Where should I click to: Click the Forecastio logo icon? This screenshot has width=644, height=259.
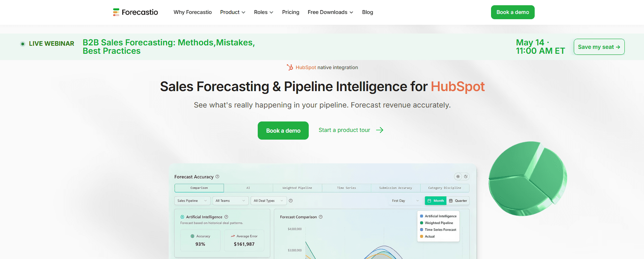pyautogui.click(x=116, y=12)
